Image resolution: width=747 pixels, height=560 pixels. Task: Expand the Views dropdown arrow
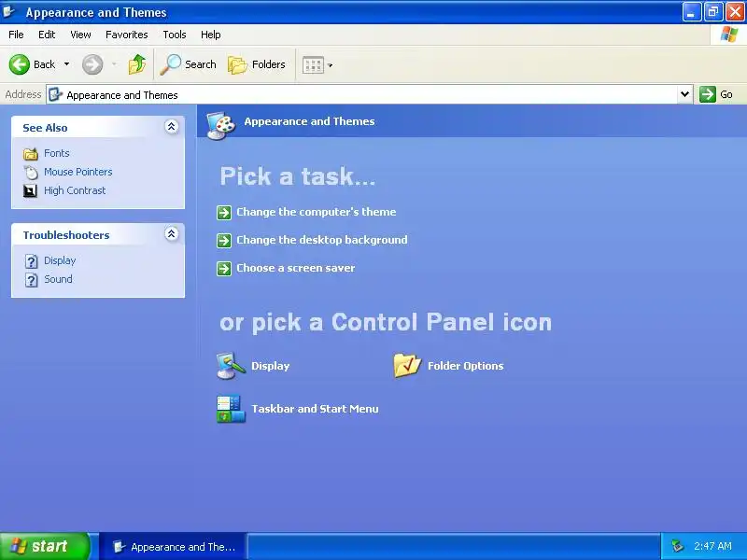(331, 65)
